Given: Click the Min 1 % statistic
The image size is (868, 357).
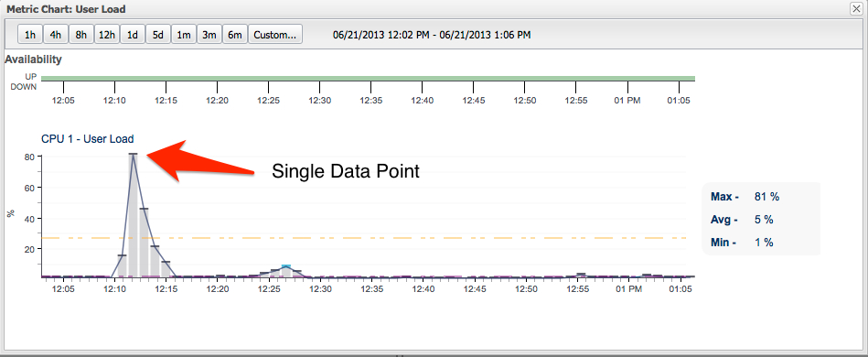Looking at the screenshot, I should [x=742, y=243].
